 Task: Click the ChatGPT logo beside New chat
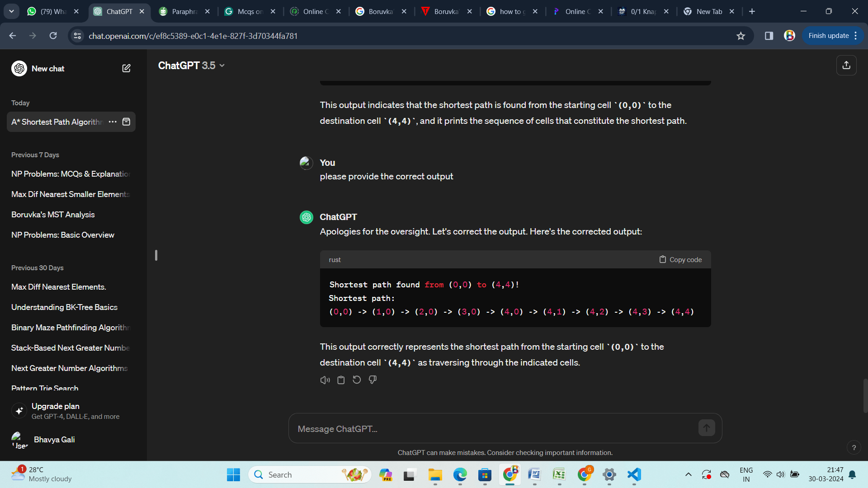pos(19,69)
